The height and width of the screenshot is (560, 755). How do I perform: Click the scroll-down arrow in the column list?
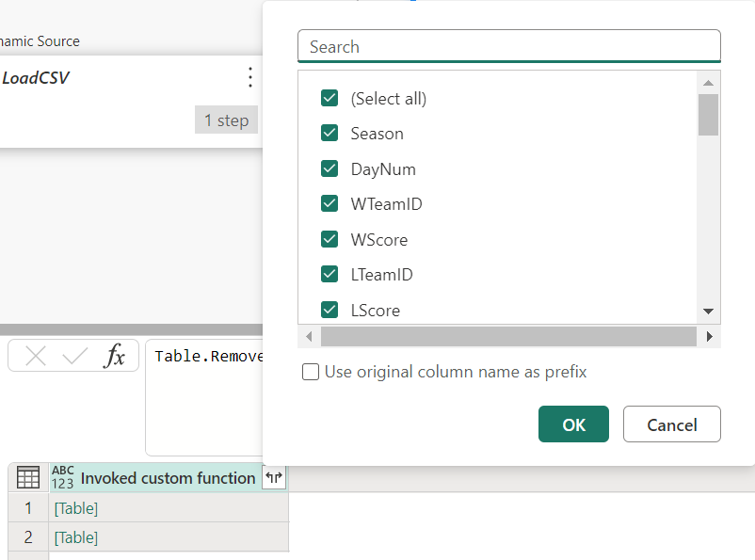click(x=708, y=311)
